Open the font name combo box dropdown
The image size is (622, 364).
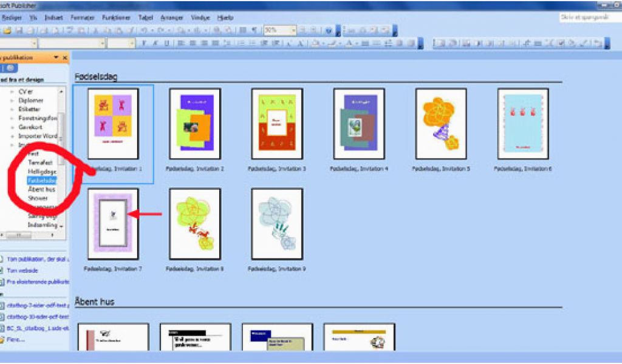click(x=102, y=43)
